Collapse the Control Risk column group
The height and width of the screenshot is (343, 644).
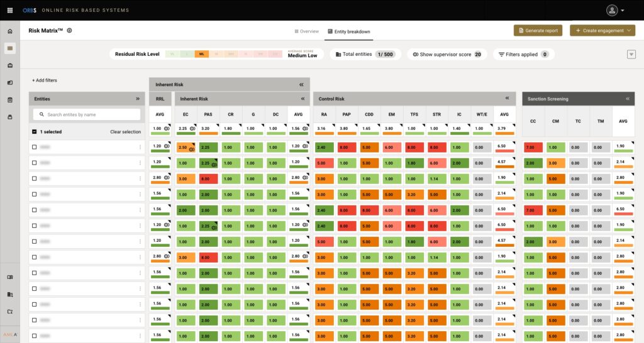[507, 99]
